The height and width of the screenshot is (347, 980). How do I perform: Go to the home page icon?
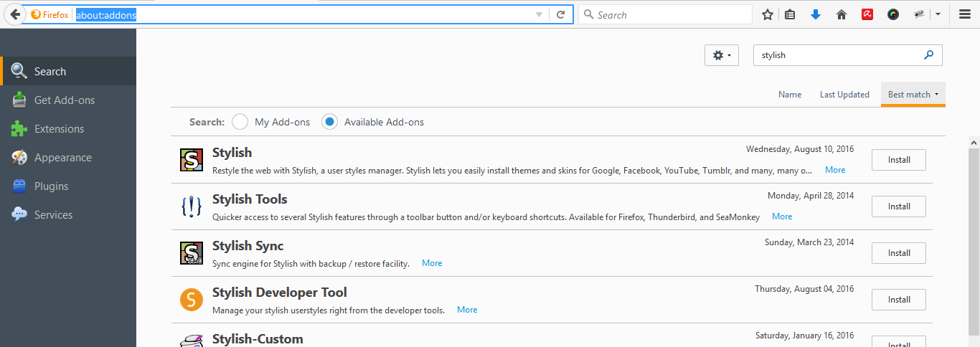tap(842, 14)
